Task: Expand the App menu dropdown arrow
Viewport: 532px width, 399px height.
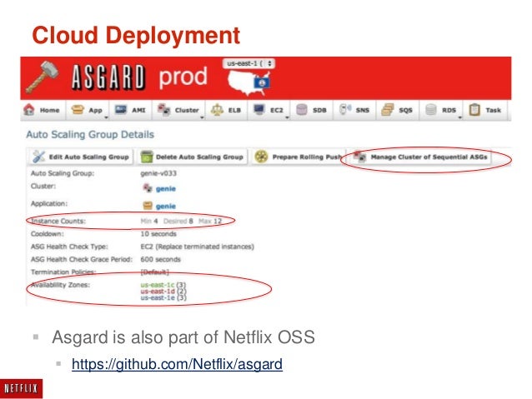Action: pos(106,117)
